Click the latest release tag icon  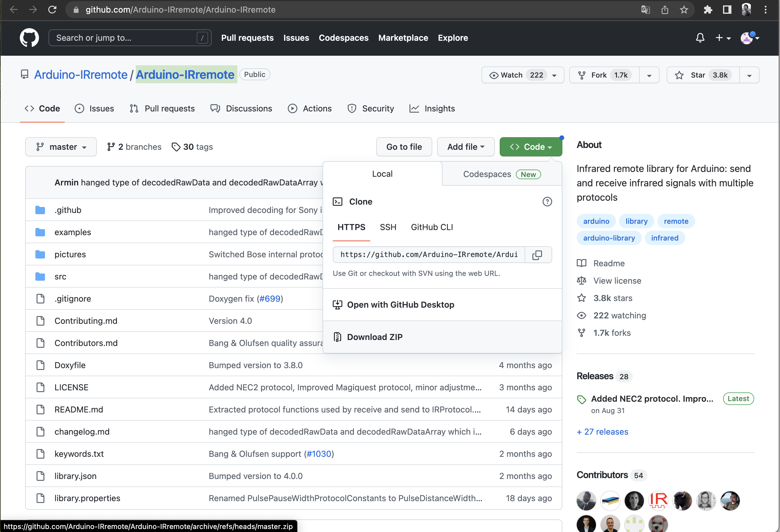tap(582, 400)
